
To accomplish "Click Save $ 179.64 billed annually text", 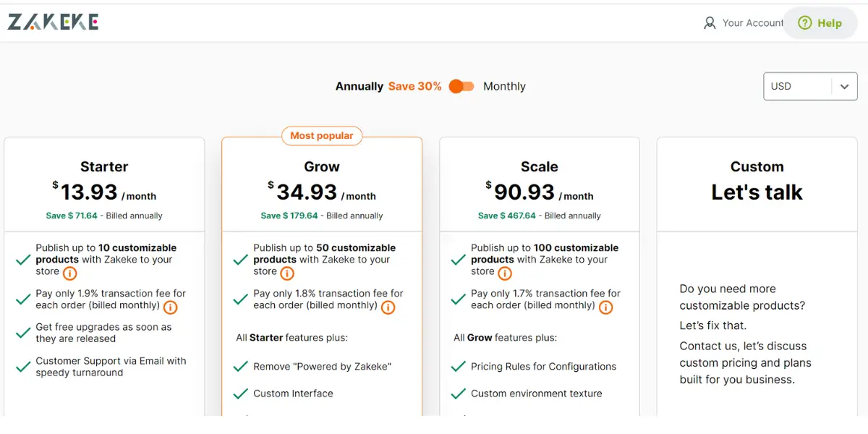I will pos(322,216).
